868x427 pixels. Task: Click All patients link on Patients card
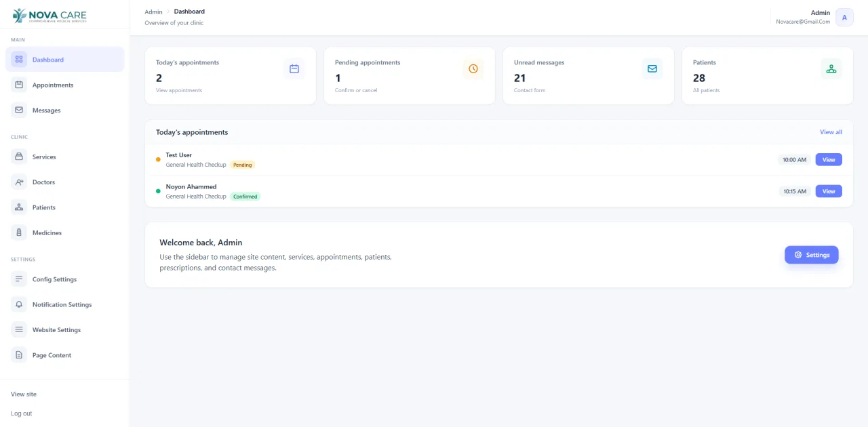click(707, 90)
